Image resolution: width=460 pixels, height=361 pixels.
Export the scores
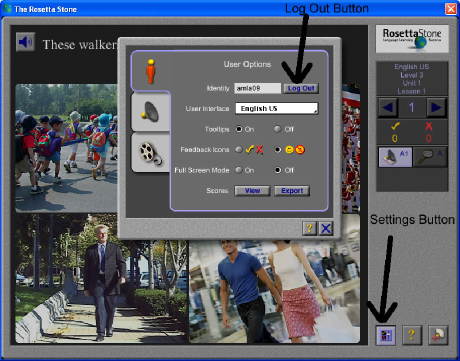click(x=292, y=191)
